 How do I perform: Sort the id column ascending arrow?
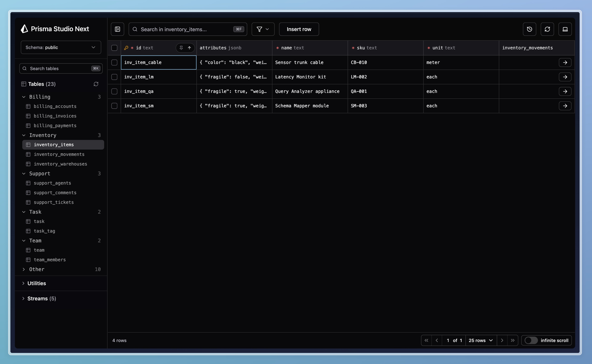190,48
